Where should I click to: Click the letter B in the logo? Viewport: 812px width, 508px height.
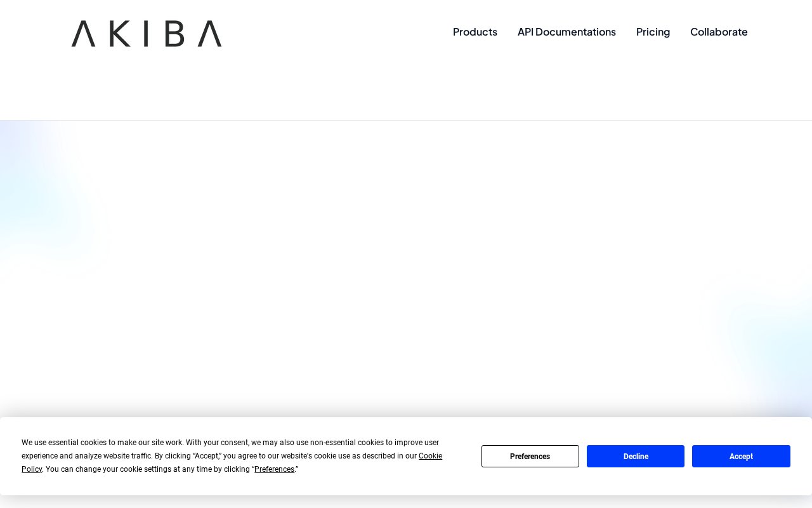coord(174,34)
